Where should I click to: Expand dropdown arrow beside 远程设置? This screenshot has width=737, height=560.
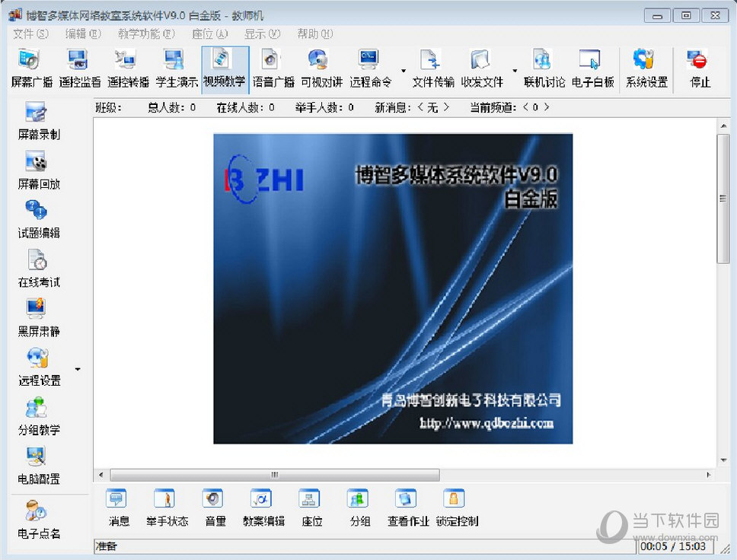pos(78,369)
